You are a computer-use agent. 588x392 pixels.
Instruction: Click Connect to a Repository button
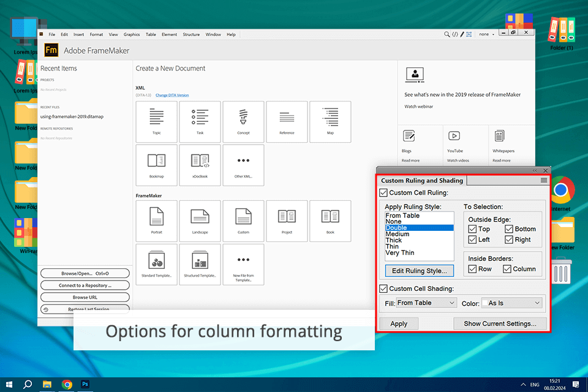tap(85, 285)
